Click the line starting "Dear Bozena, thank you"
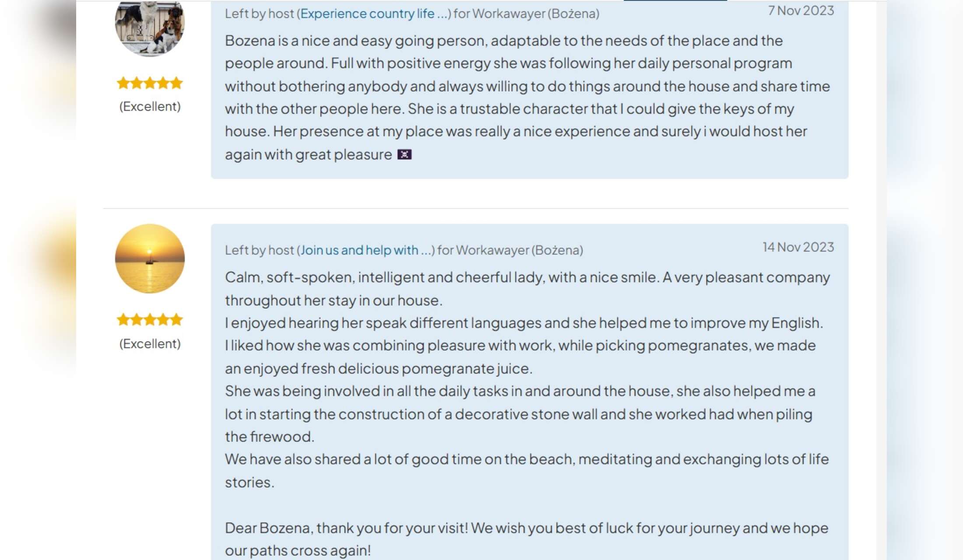The image size is (963, 560). [526, 528]
